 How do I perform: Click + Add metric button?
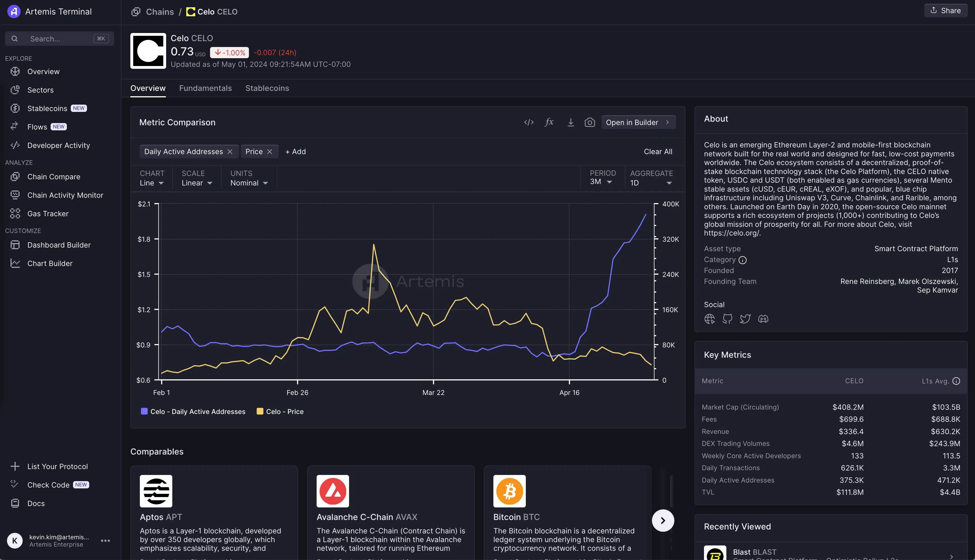point(295,152)
